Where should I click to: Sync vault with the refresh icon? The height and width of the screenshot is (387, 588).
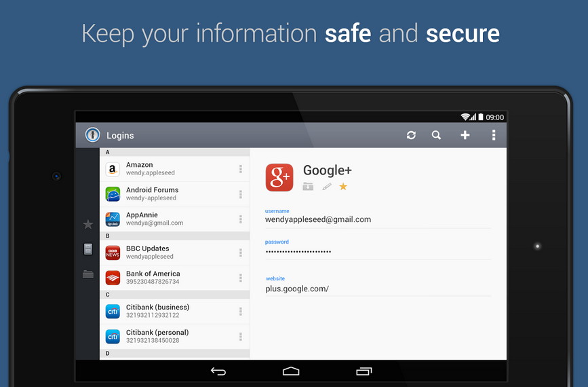coord(412,135)
